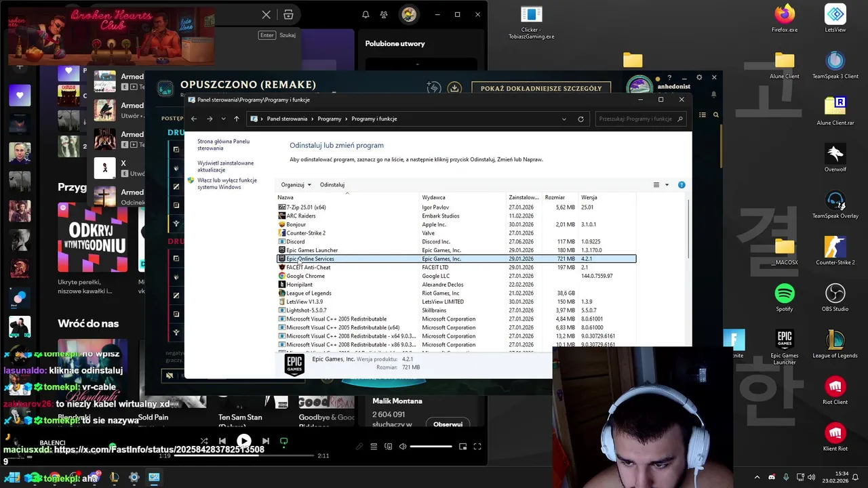The width and height of the screenshot is (868, 488).
Task: Seek in the Spotify track progress bar
Action: (x=244, y=455)
